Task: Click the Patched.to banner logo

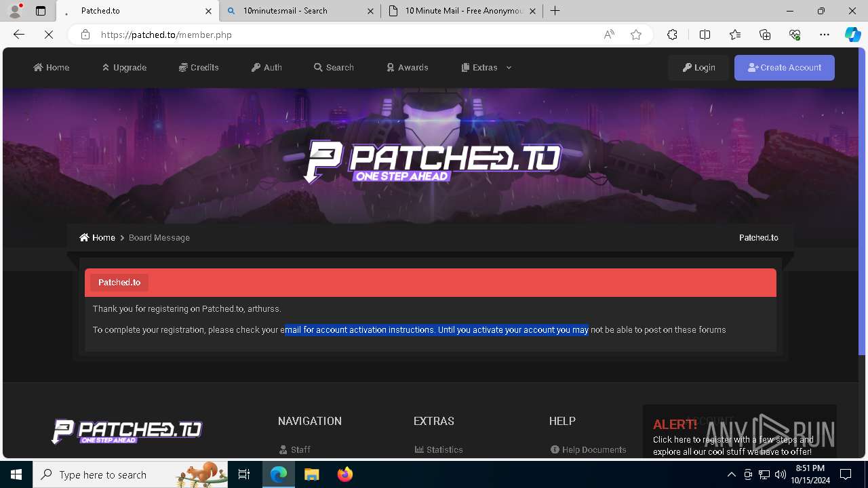Action: click(x=432, y=161)
